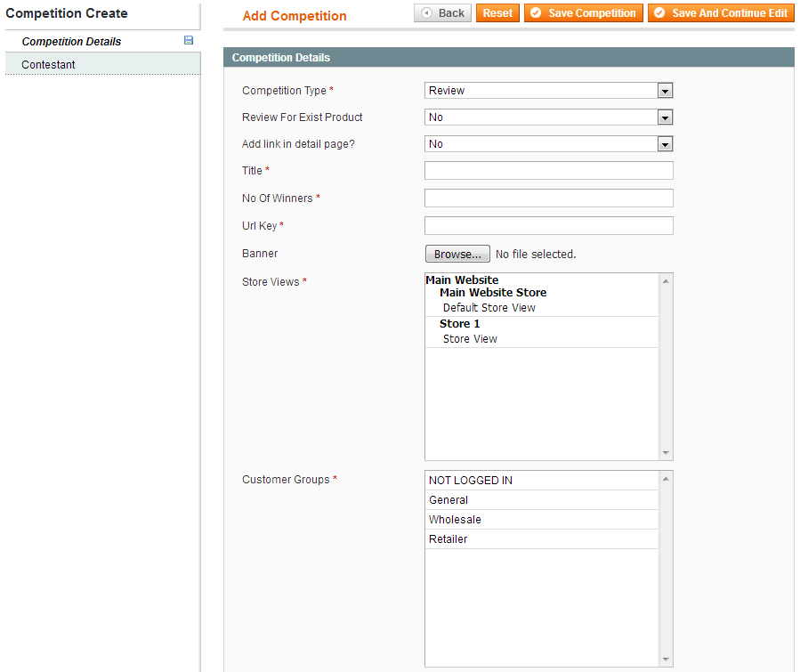Screen dimensions: 800x672
Task: Click the No Of Winners input field
Action: coord(548,198)
